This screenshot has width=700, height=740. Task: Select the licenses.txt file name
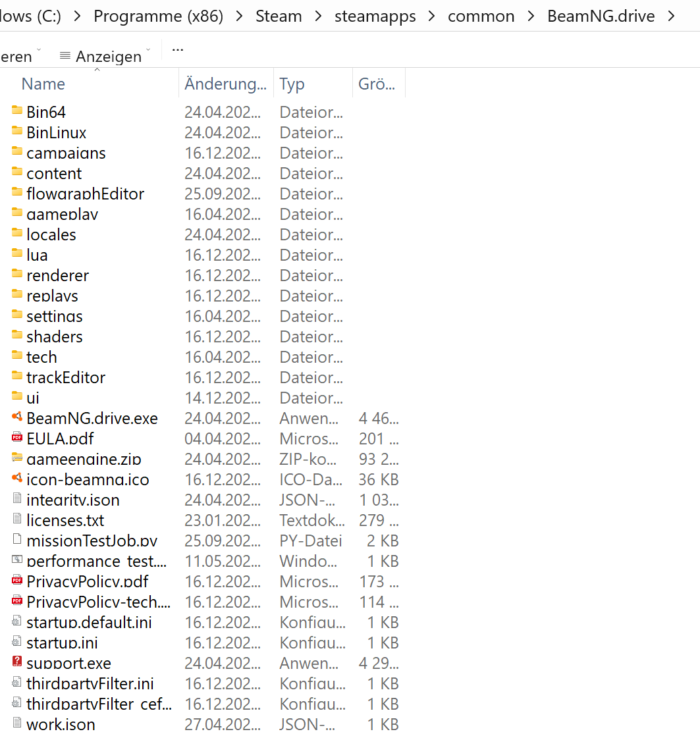(65, 520)
